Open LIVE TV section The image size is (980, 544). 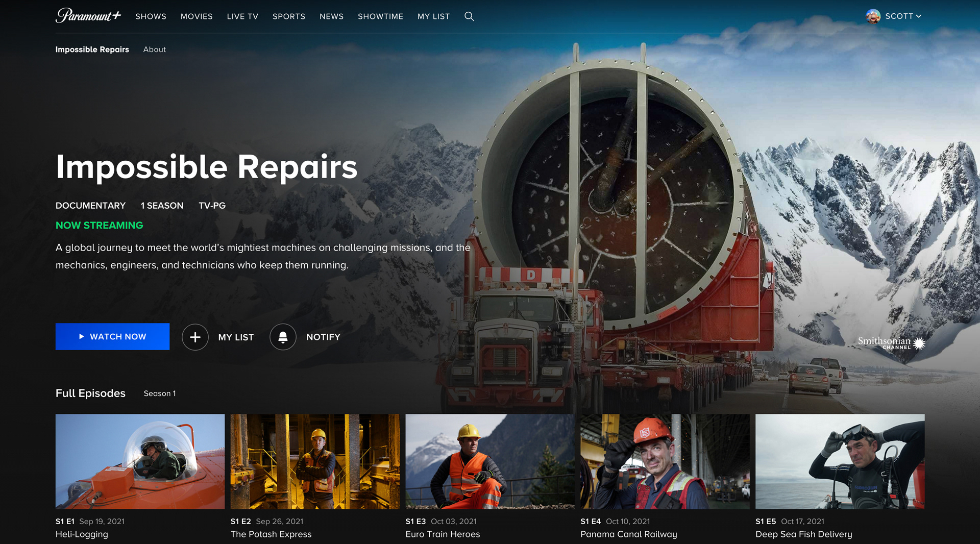(242, 16)
